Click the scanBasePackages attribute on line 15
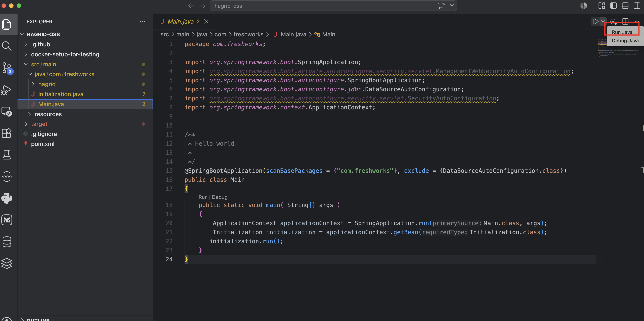This screenshot has width=644, height=321. 294,171
